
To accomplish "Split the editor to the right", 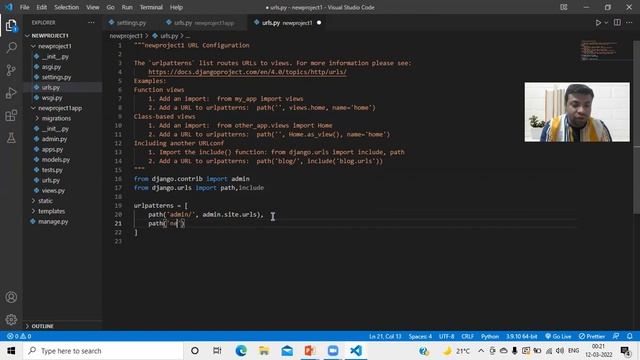I will coord(617,23).
